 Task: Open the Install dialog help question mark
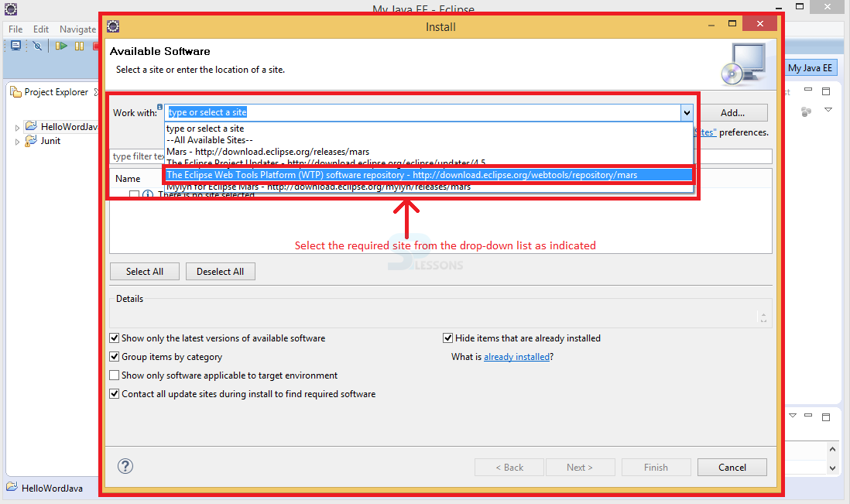(x=125, y=466)
